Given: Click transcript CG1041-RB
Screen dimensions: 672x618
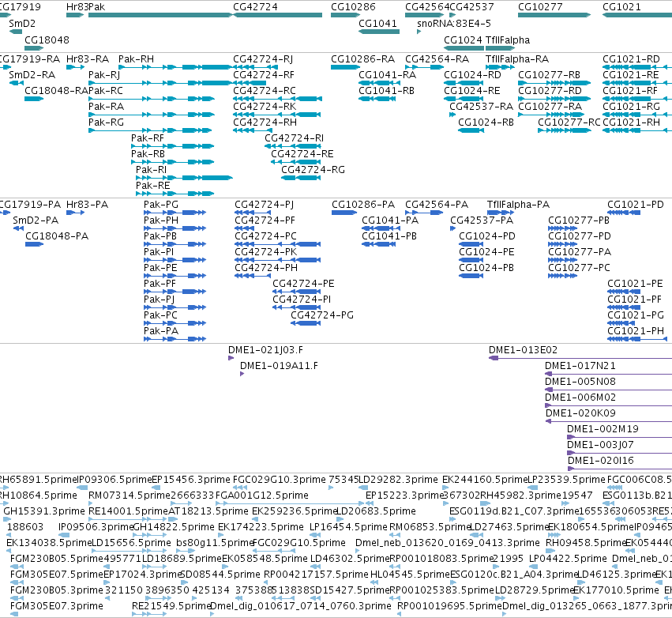Looking at the screenshot, I should [x=387, y=91].
